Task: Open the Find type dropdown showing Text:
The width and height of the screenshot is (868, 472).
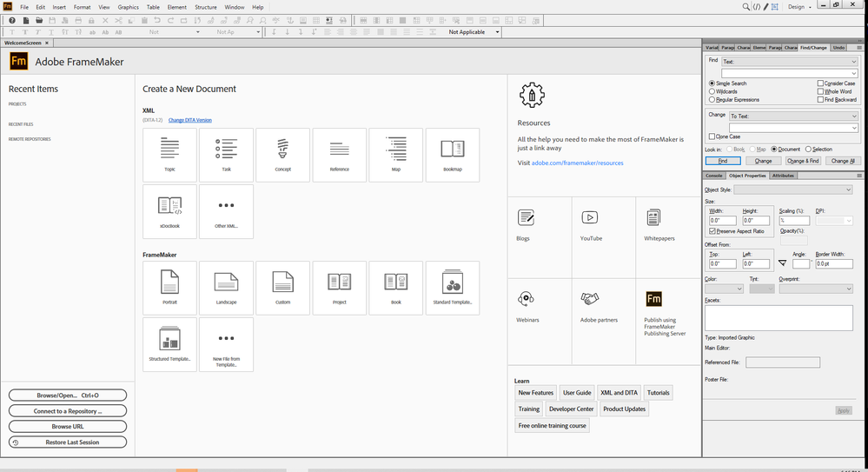Action: coord(790,62)
